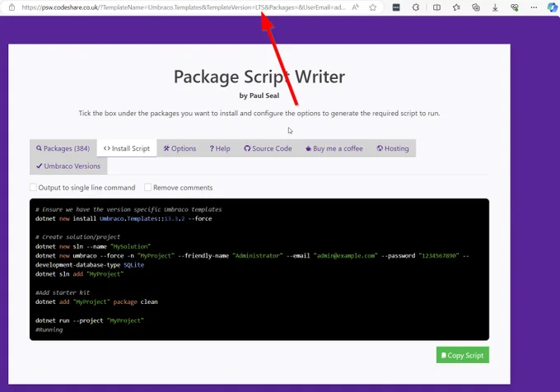Open the Source Code tab
This screenshot has height=392, width=560.
268,148
